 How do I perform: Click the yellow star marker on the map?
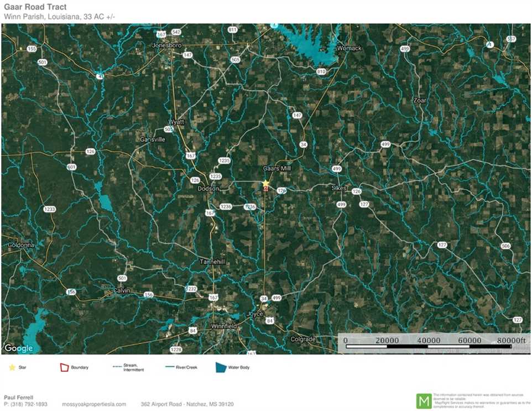point(265,183)
